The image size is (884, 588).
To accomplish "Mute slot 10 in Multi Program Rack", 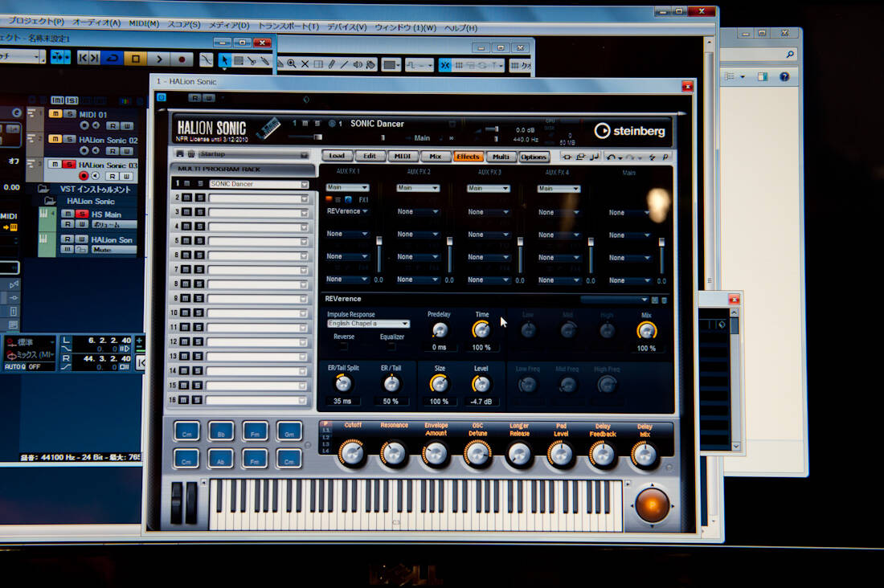I will pos(185,312).
